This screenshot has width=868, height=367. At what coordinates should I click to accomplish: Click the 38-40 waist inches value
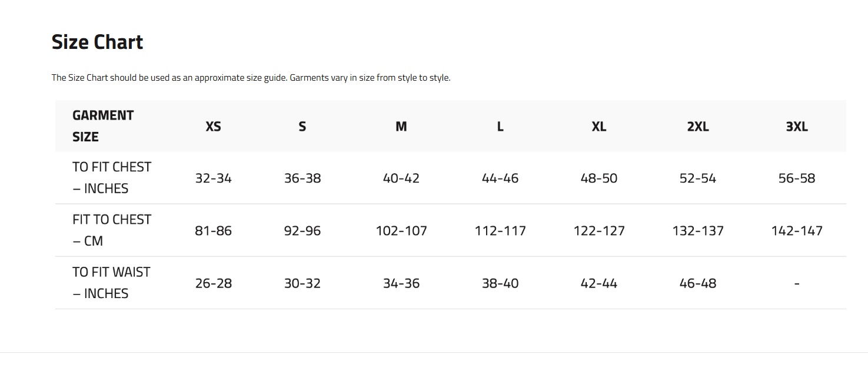point(500,283)
